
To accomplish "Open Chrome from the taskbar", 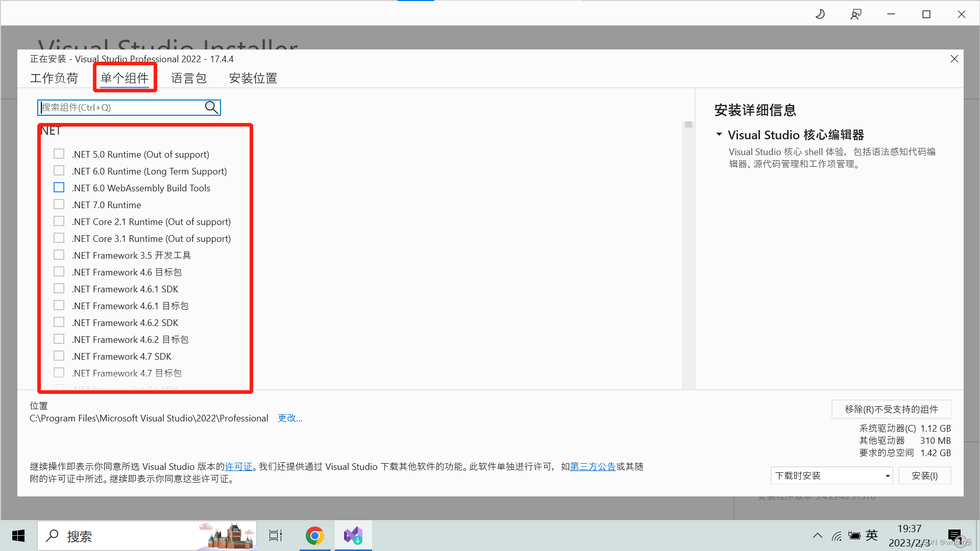I will point(315,536).
